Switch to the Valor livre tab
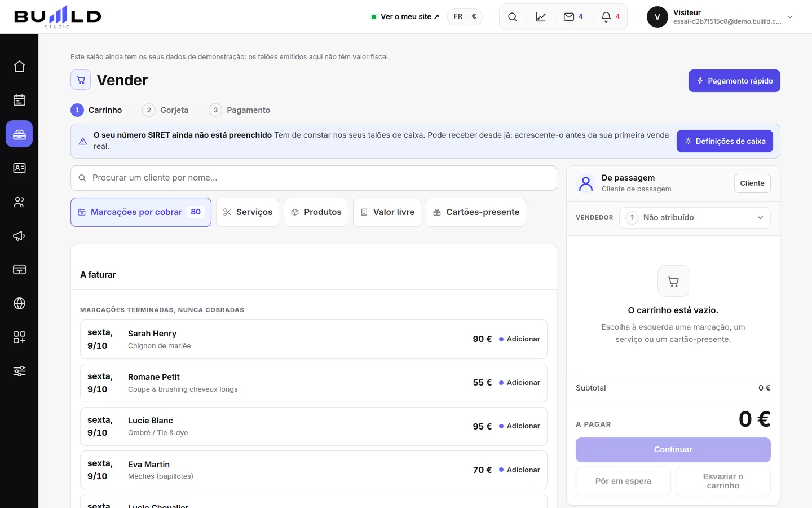The width and height of the screenshot is (812, 508). (x=387, y=212)
